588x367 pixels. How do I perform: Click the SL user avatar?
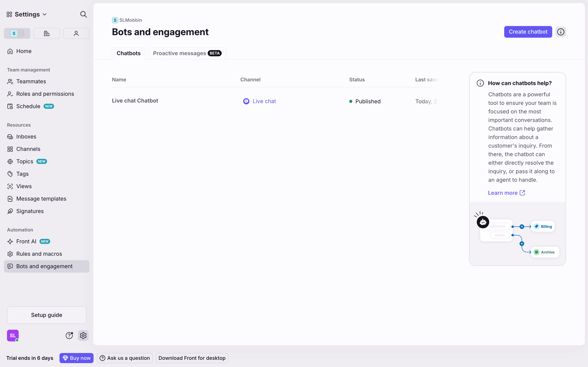(x=13, y=336)
